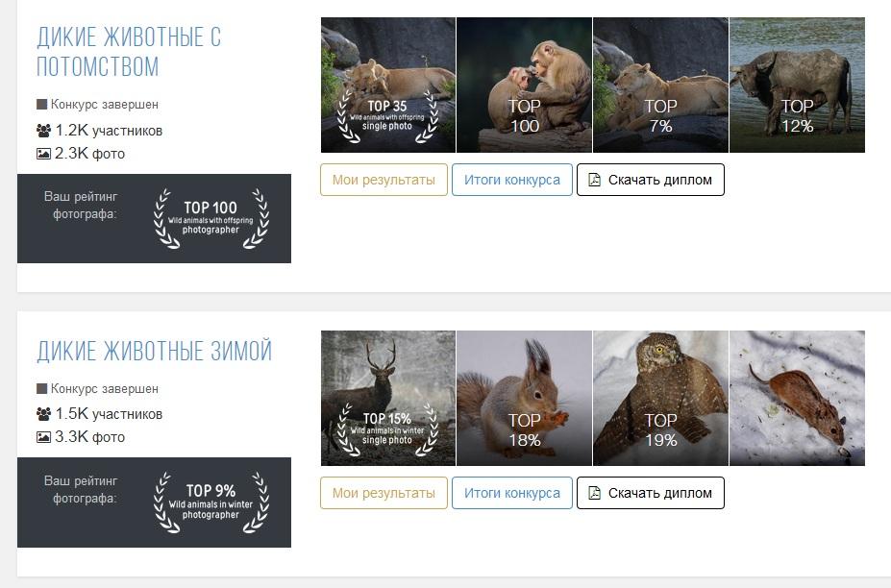Viewport: 891px width, 588px height.
Task: Click Конкурс завершен in the offspring contest
Action: (x=105, y=104)
